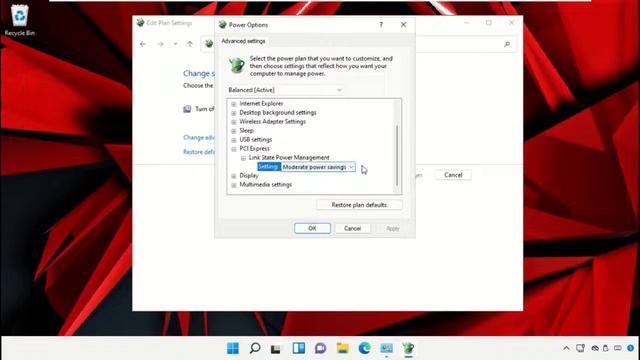Select the Advanced settings tab

(x=243, y=41)
